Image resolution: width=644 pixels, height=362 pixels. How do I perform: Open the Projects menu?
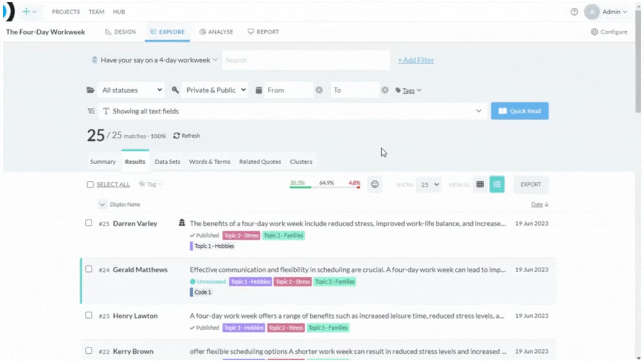pyautogui.click(x=66, y=12)
